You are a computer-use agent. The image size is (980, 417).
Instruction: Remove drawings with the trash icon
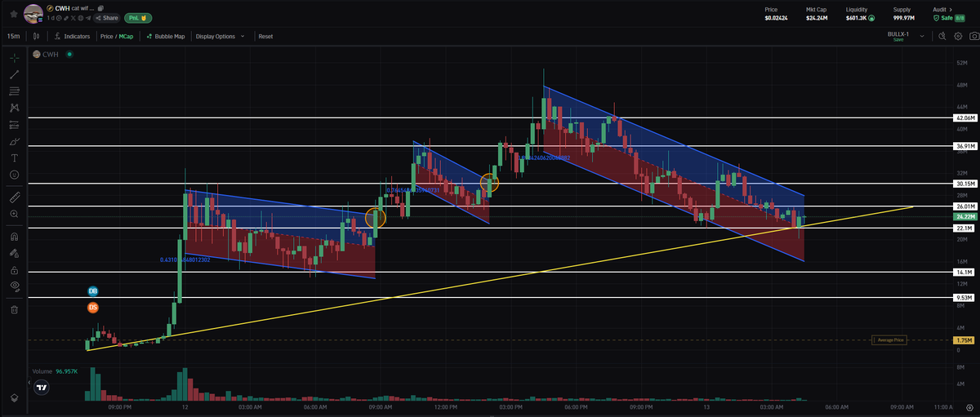pyautogui.click(x=14, y=308)
